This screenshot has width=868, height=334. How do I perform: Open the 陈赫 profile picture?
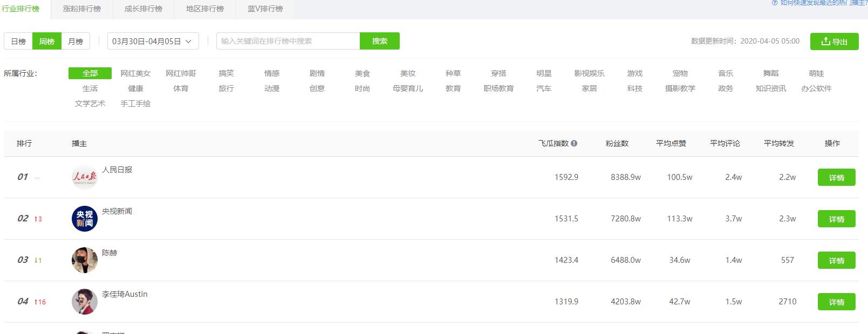pos(85,260)
